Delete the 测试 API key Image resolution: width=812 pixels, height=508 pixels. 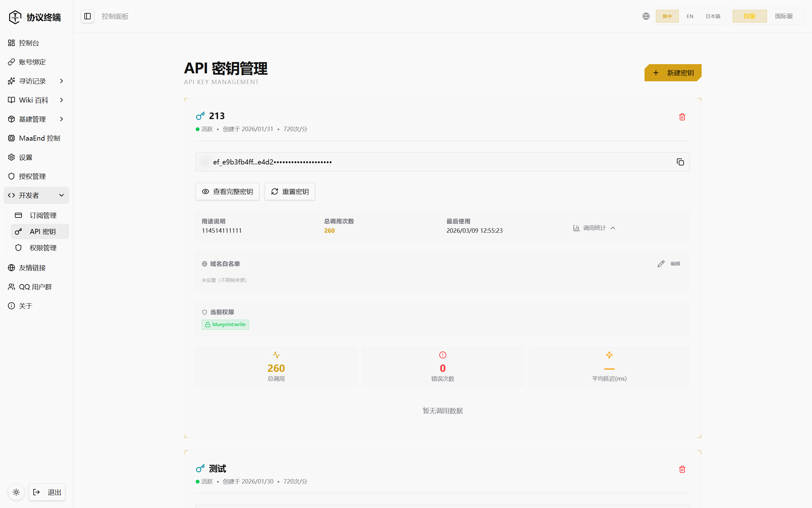point(682,469)
